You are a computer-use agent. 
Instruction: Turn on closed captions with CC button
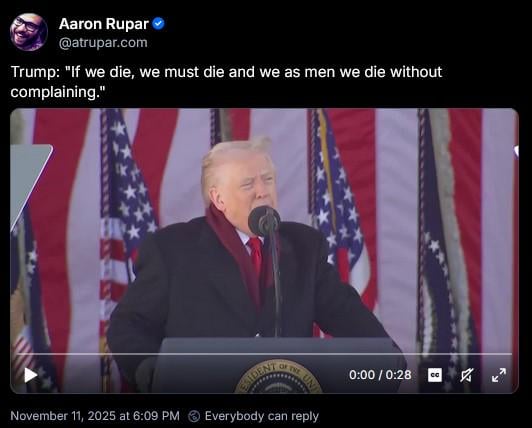(x=435, y=375)
